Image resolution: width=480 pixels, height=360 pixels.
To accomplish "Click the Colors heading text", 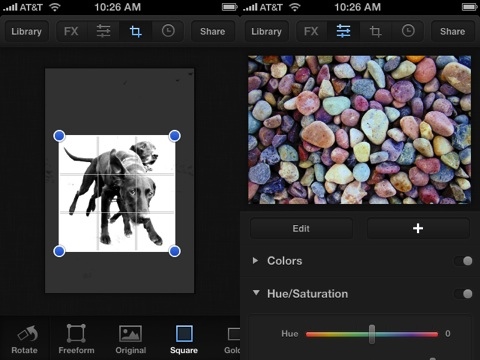I will [285, 261].
